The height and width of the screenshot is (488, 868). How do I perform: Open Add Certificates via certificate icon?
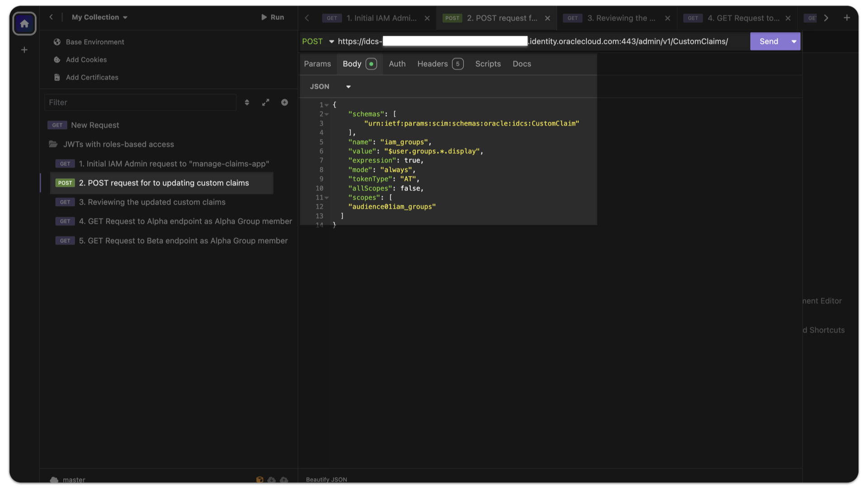(57, 77)
